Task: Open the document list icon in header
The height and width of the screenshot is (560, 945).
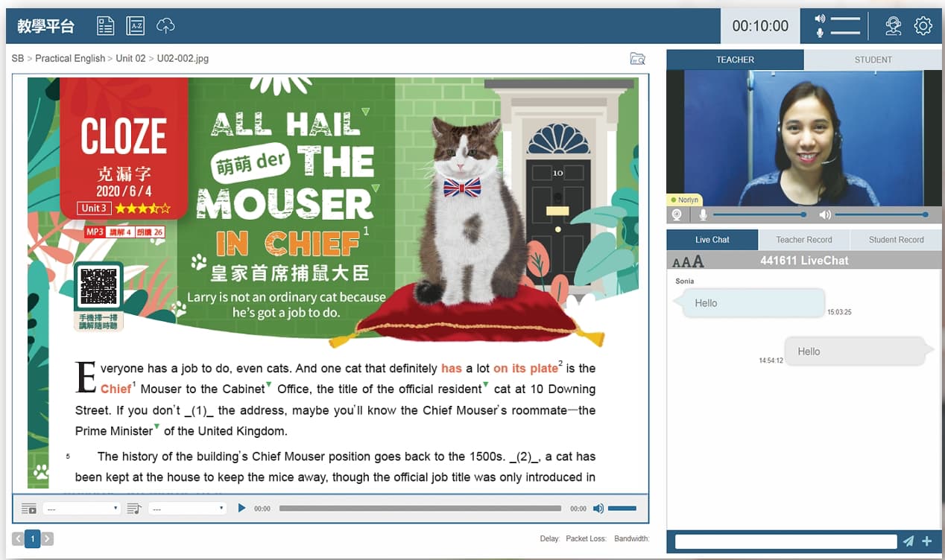Action: click(x=105, y=26)
